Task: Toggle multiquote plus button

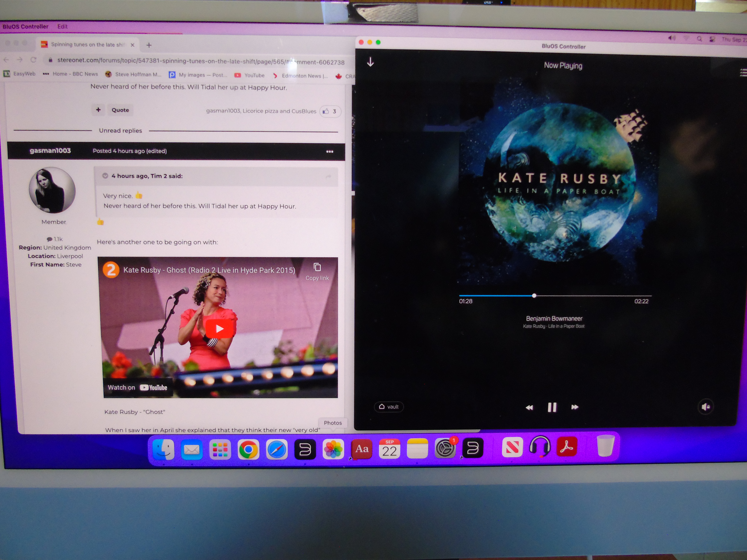Action: pyautogui.click(x=98, y=110)
